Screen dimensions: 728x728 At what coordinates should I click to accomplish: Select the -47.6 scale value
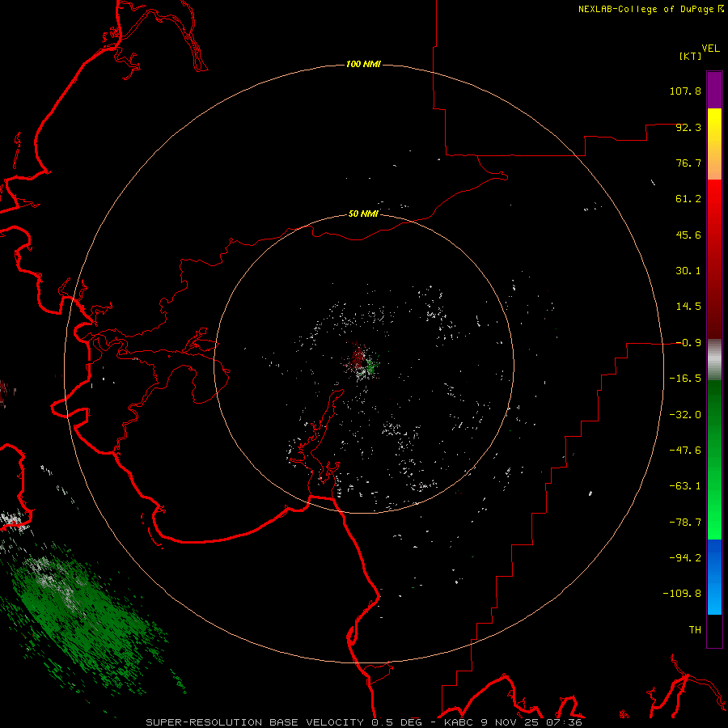tap(685, 451)
